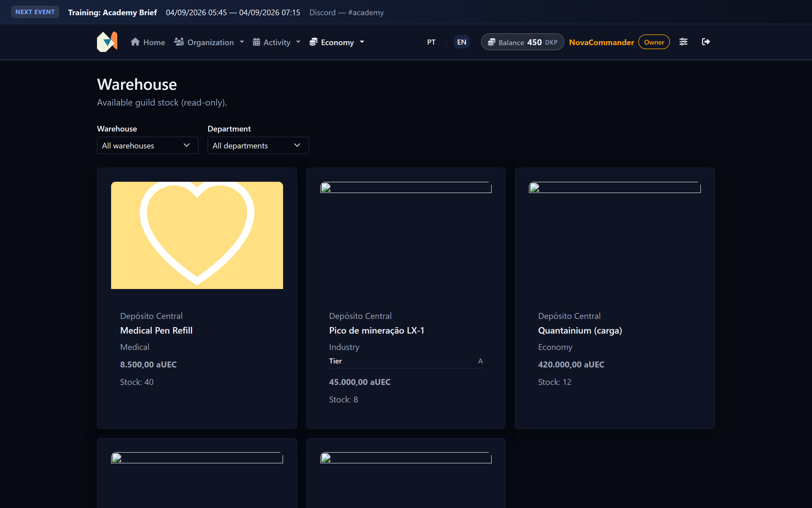Click the Quantainium (carga) title
The width and height of the screenshot is (812, 508).
(580, 330)
